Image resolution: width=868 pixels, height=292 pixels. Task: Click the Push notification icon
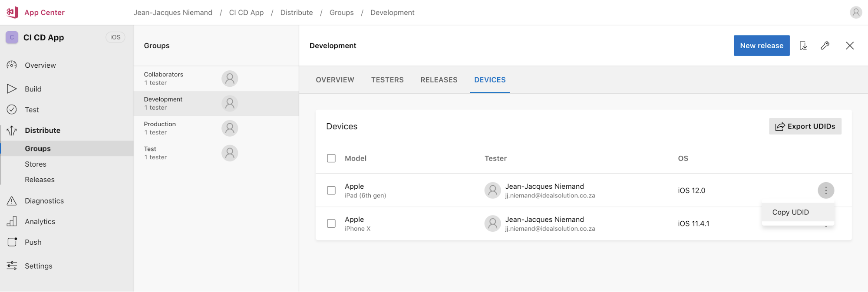tap(12, 242)
